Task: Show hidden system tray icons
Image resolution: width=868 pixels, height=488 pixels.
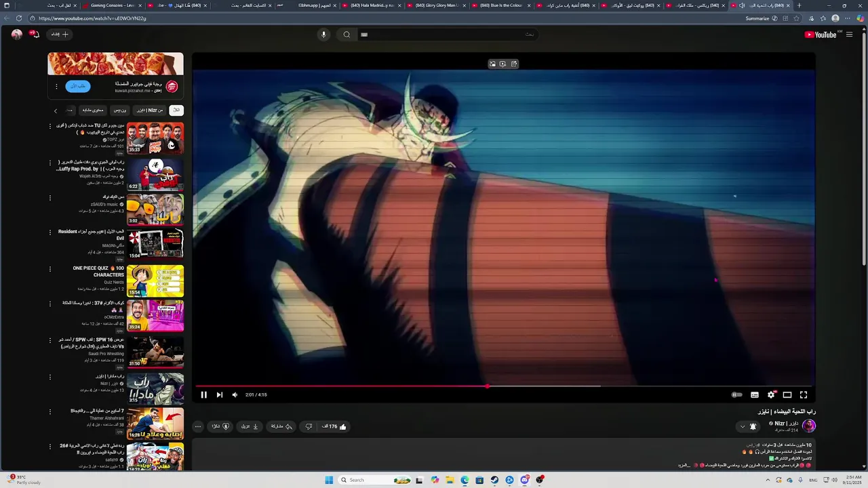Action: (768, 480)
